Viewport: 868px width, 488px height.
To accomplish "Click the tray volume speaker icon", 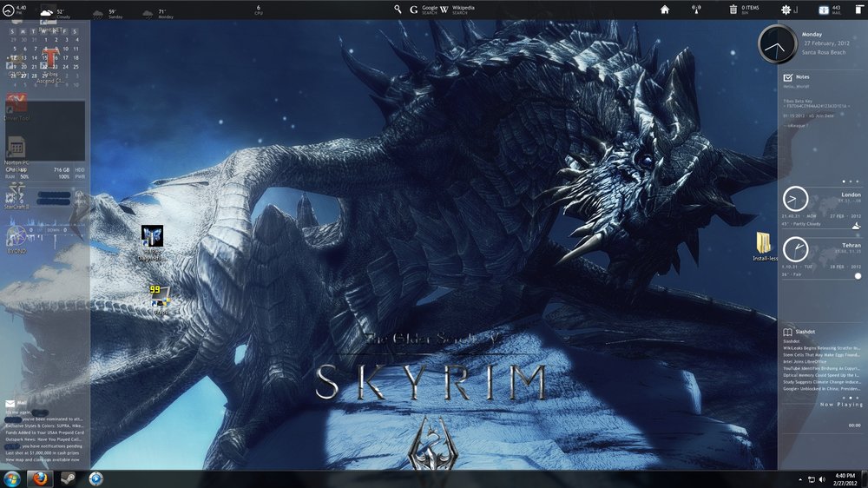I will (822, 479).
